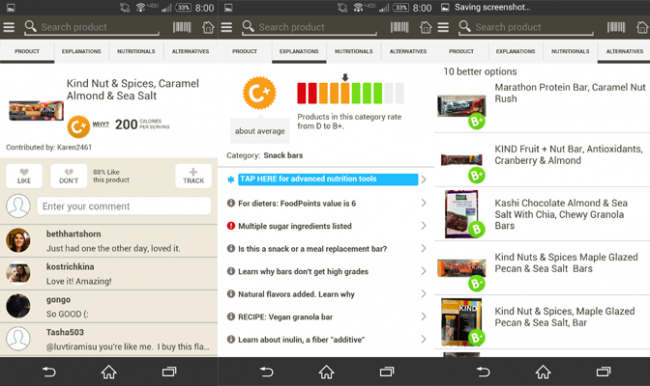650x386 pixels.
Task: Expand 'TAP HERE for advanced nutrition tools' chevron
Action: click(424, 180)
